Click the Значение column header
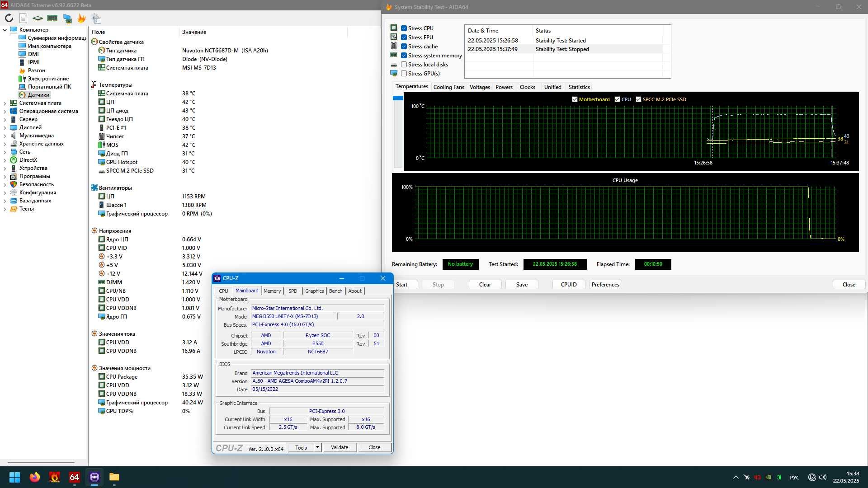This screenshot has height=488, width=868. pyautogui.click(x=263, y=32)
